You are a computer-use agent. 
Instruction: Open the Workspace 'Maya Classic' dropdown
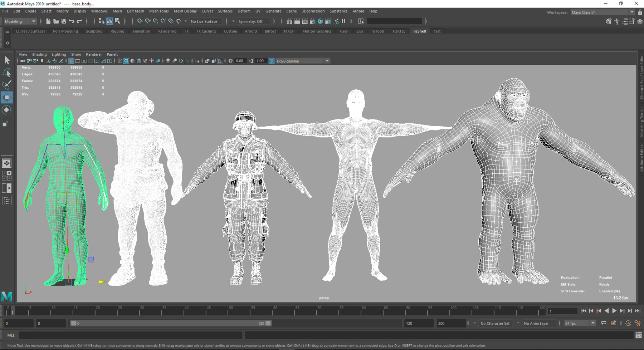click(x=601, y=12)
